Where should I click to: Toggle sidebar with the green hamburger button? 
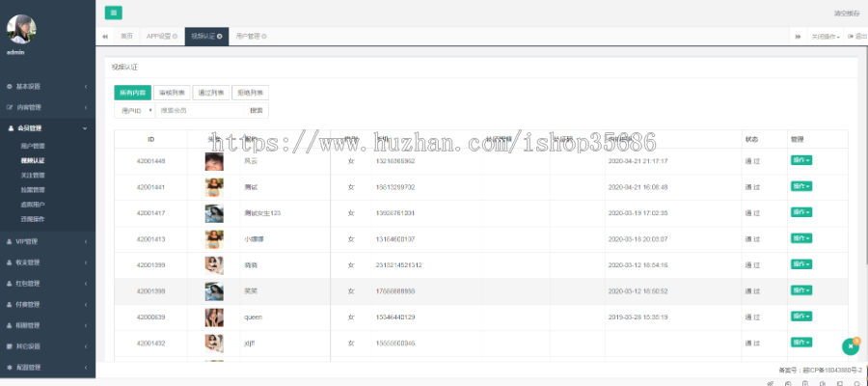pyautogui.click(x=114, y=13)
